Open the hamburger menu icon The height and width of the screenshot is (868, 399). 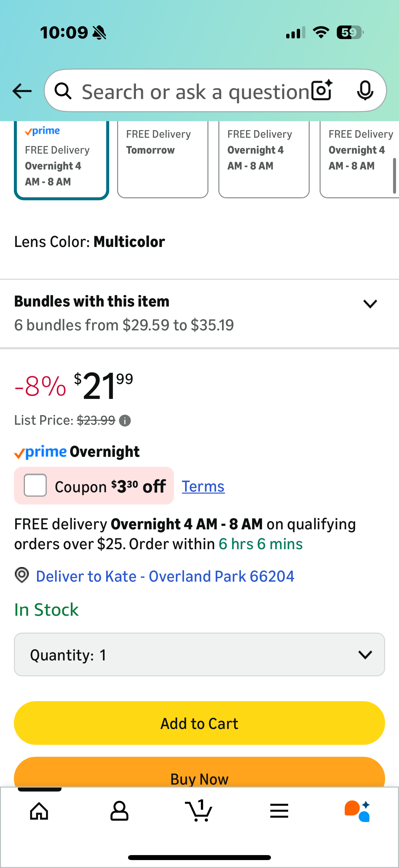(x=279, y=811)
